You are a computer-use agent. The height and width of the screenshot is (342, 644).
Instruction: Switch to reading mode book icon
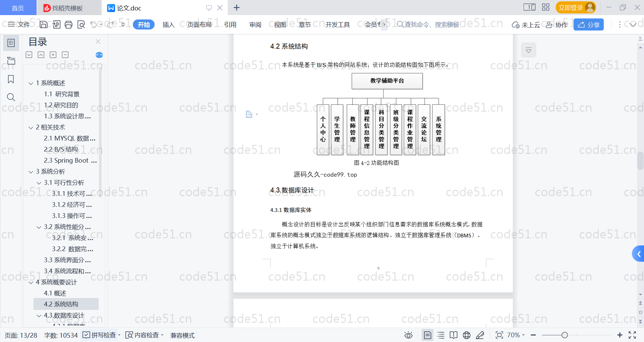453,335
